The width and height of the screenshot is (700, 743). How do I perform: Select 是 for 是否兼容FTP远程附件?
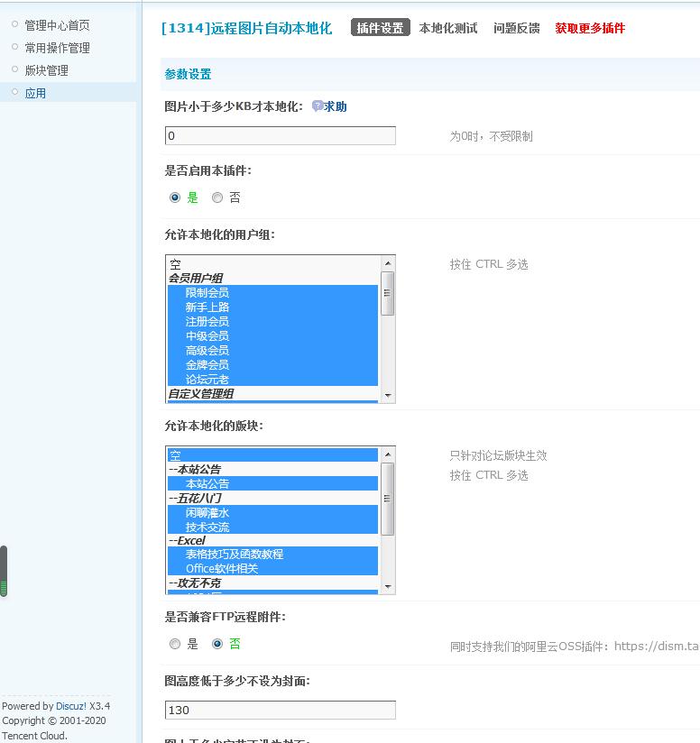pyautogui.click(x=175, y=644)
